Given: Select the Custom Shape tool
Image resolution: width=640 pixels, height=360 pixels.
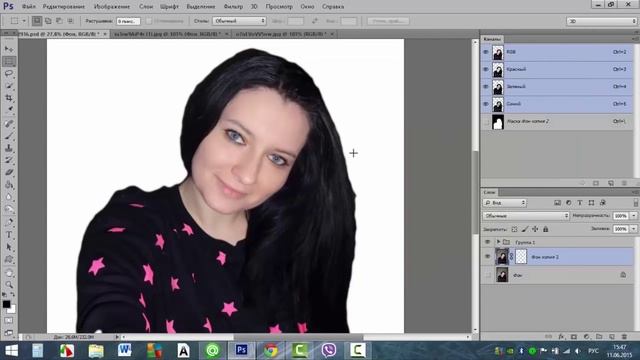Looking at the screenshot, I should point(9,259).
